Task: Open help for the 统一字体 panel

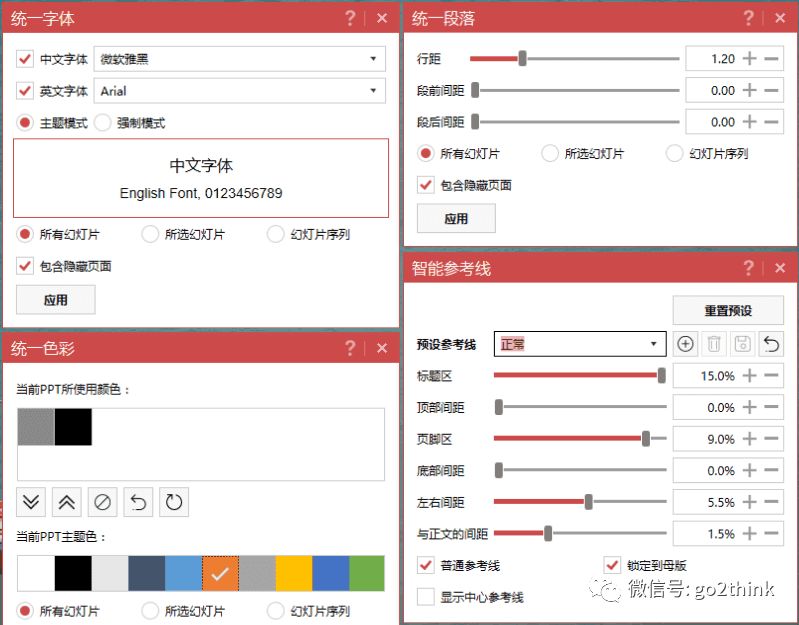Action: (350, 18)
